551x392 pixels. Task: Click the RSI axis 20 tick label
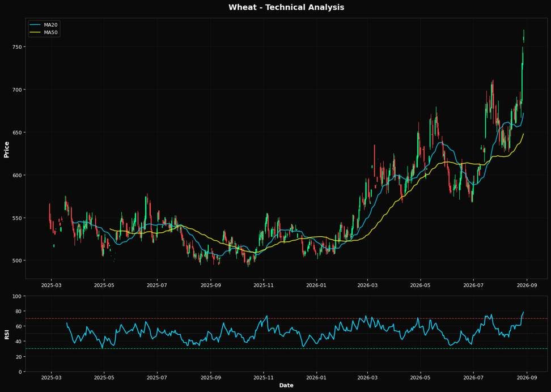pos(19,357)
